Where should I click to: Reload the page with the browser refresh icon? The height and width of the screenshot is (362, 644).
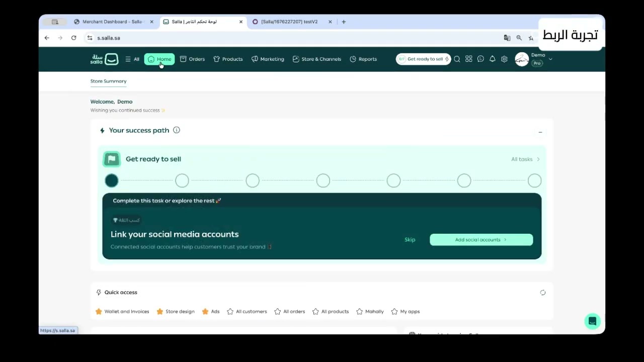pos(74,38)
